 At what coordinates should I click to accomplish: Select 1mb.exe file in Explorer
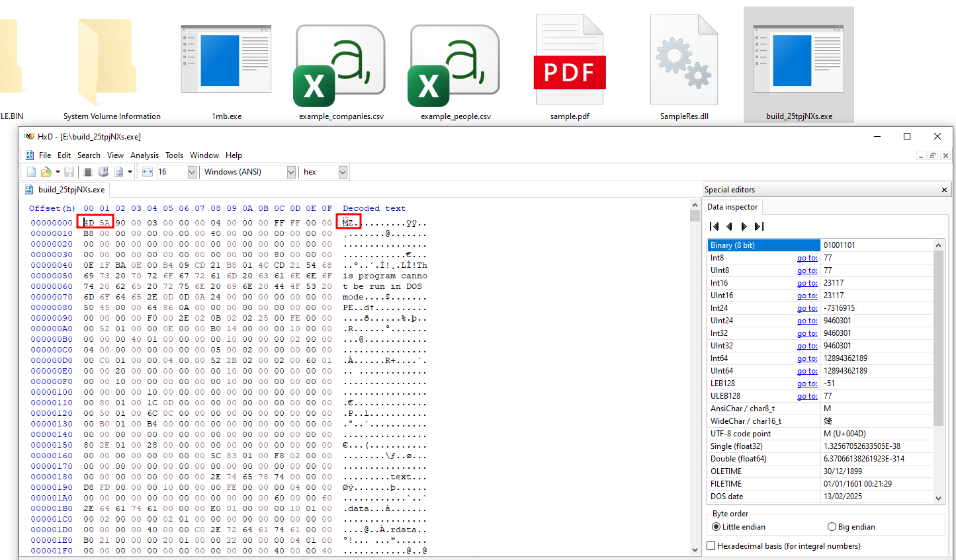[x=227, y=67]
